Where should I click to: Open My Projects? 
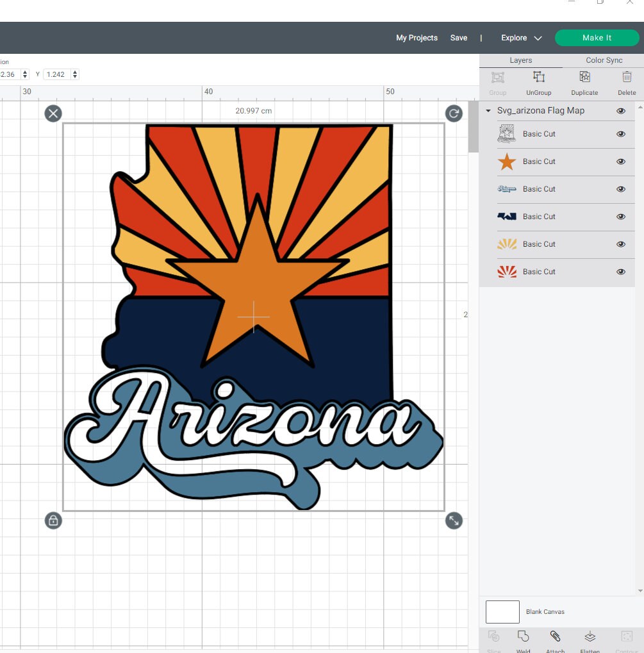(417, 38)
